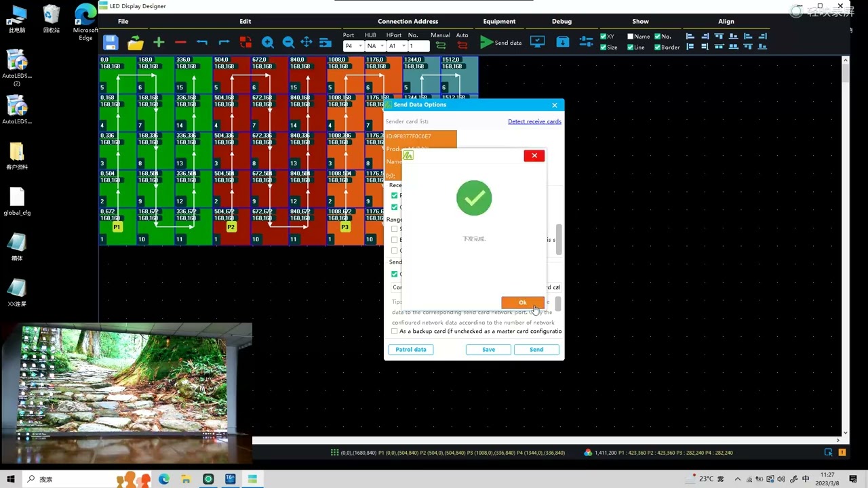Click the last icon in the bottom Align row
This screenshot has height=488, width=868.
[762, 47]
